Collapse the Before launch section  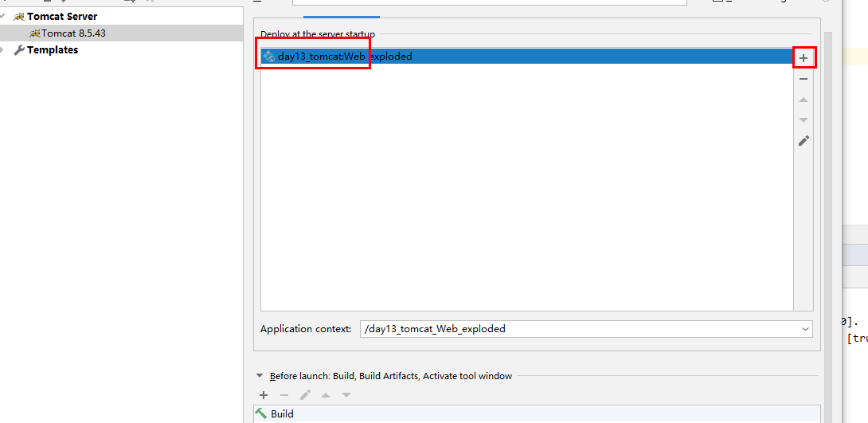point(260,375)
